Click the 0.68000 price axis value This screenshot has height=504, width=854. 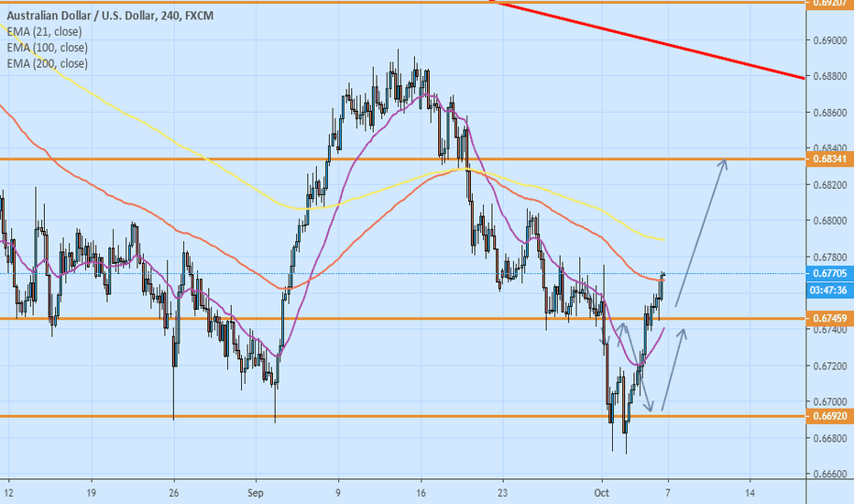tap(830, 221)
